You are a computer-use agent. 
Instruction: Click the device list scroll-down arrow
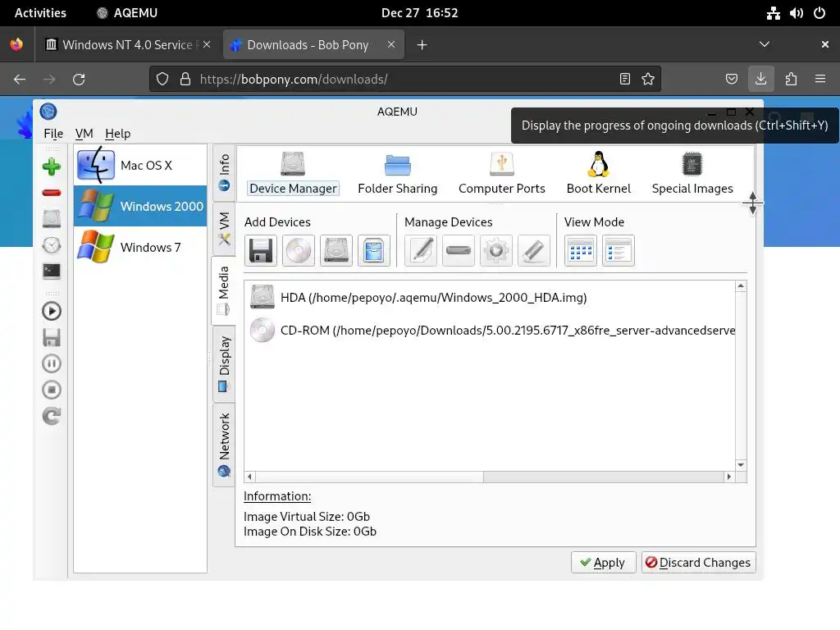tap(741, 465)
